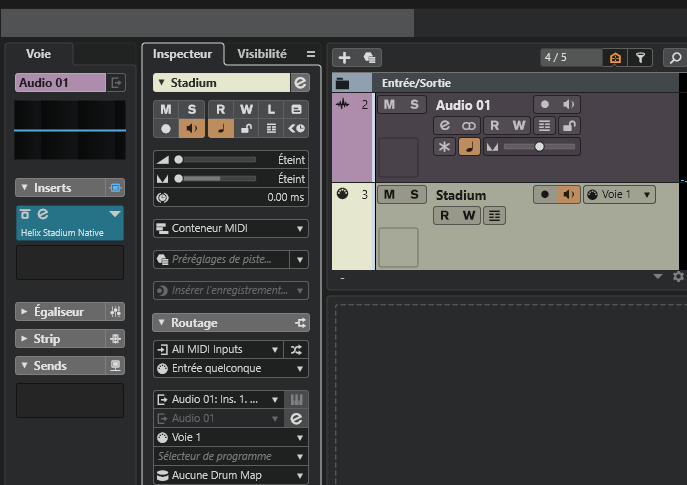Adjust Audio 01 track pan slider
The width and height of the screenshot is (687, 485).
(539, 147)
